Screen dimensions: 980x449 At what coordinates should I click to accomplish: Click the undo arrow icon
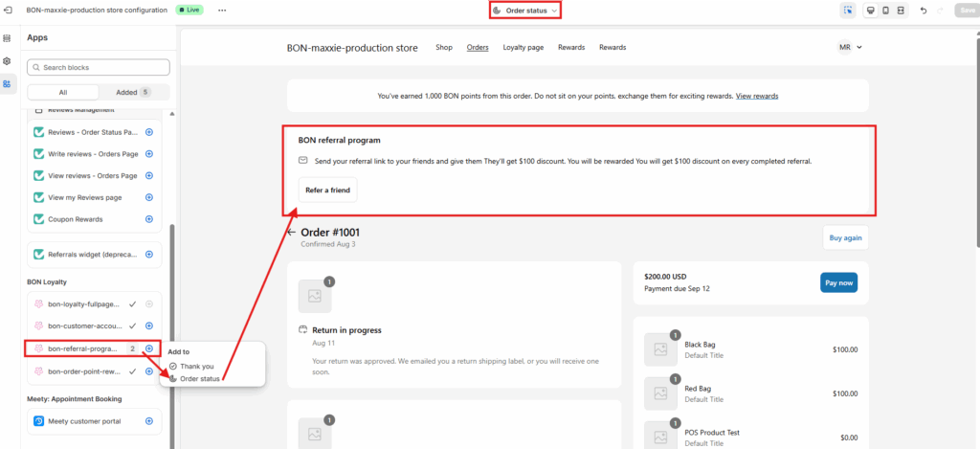tap(924, 11)
